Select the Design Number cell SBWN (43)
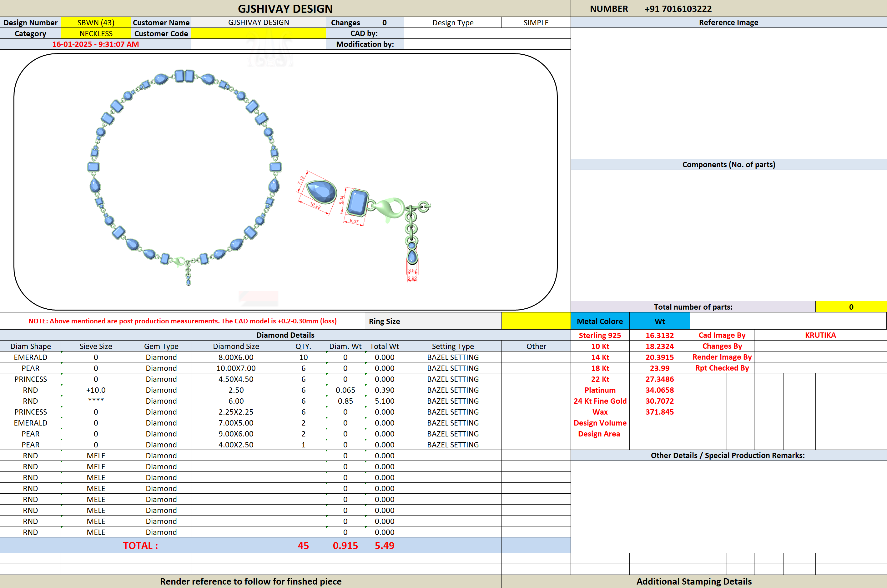Viewport: 887px width, 588px height. pyautogui.click(x=96, y=22)
